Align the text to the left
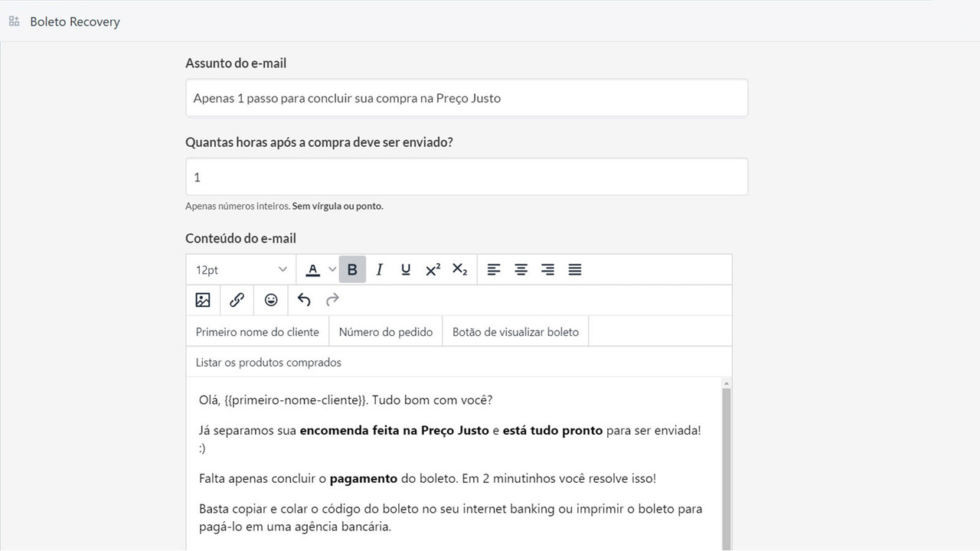Viewport: 980px width, 551px height. coord(494,269)
